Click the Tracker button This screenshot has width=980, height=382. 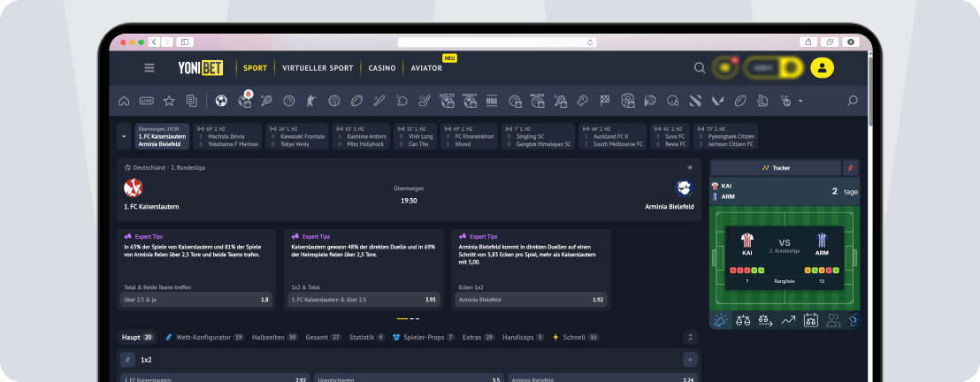tap(776, 168)
